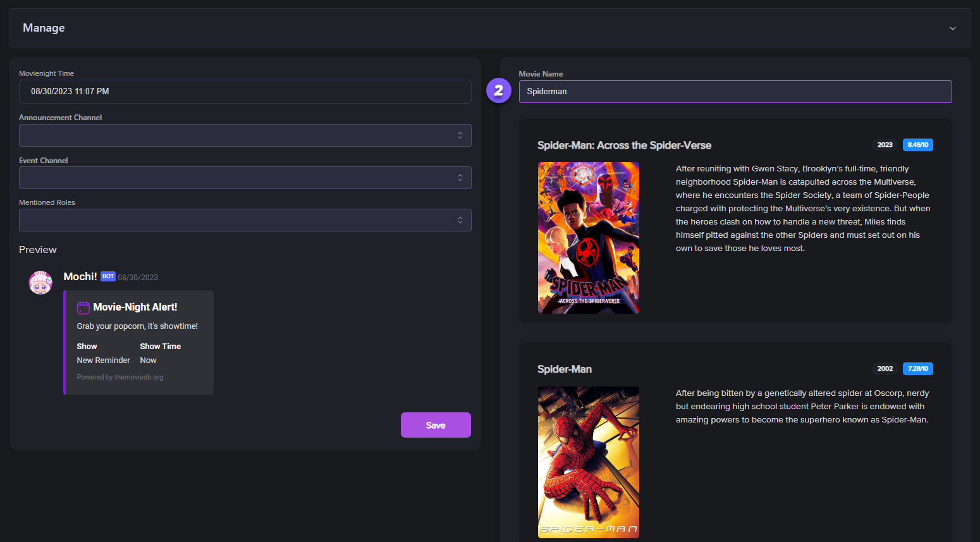Click the 2023 year badge
Image resolution: width=980 pixels, height=542 pixels.
pyautogui.click(x=885, y=145)
